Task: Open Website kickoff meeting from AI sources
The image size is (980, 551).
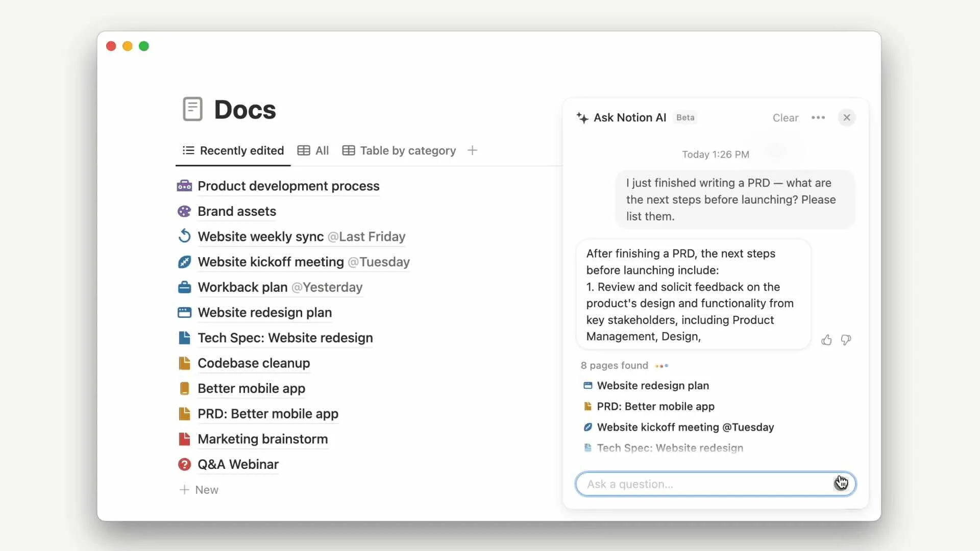Action: point(685,428)
